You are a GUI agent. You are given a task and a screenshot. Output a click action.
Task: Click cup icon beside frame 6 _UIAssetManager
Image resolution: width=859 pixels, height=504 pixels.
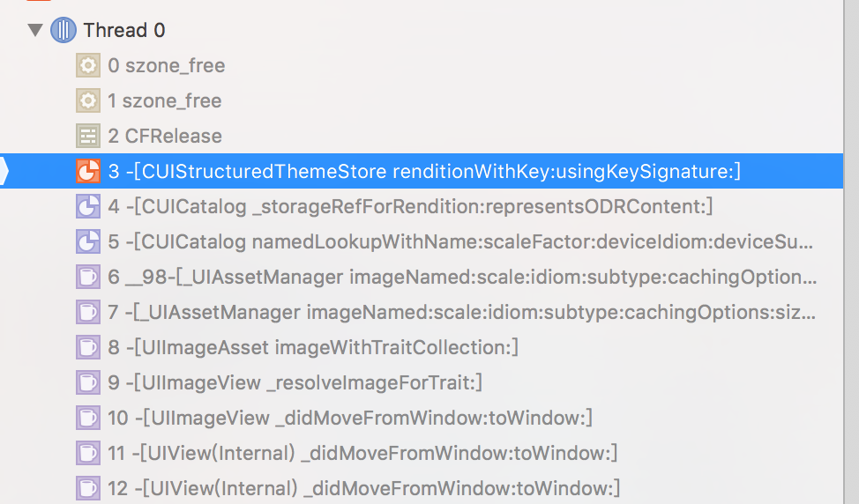(87, 277)
